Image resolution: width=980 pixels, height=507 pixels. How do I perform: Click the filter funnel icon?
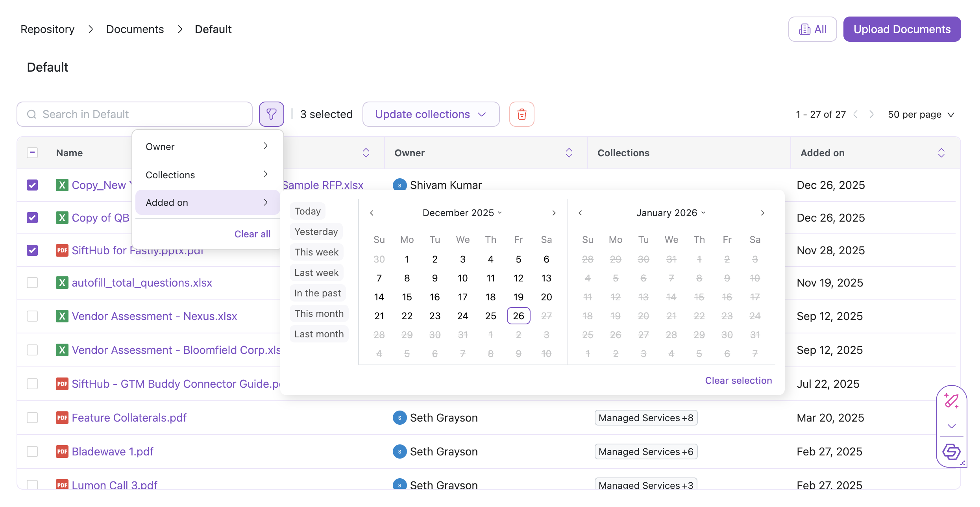[271, 114]
